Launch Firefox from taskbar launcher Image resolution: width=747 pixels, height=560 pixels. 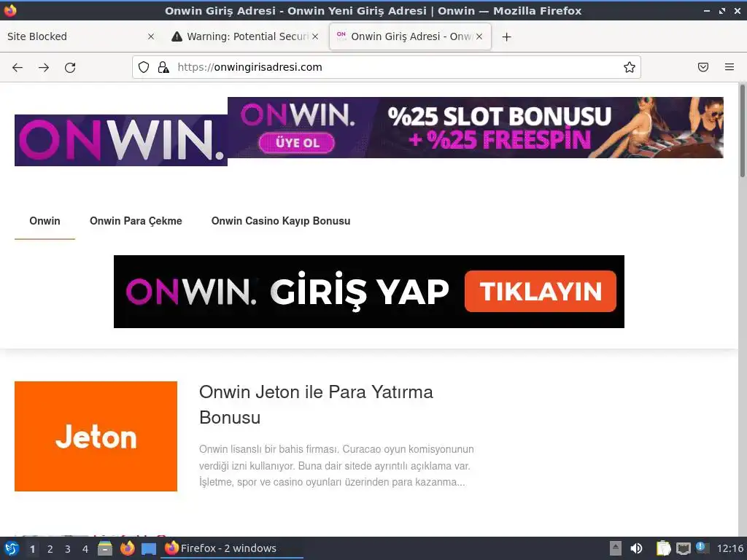tap(127, 548)
